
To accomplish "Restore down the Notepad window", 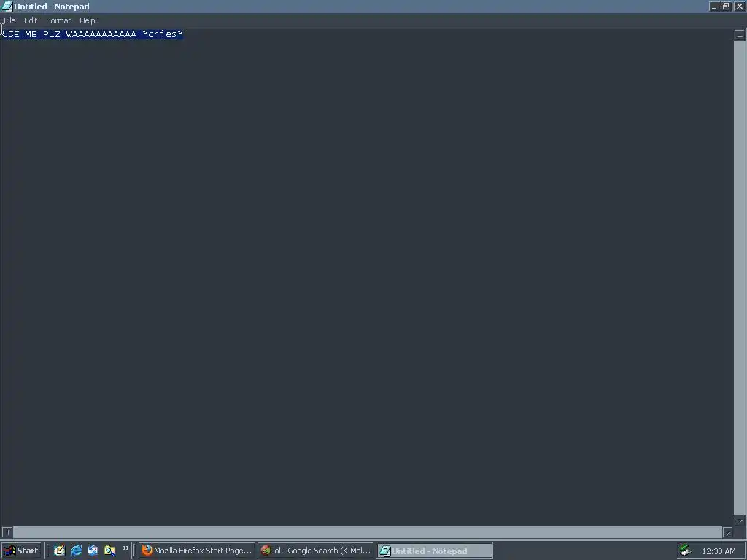I will click(726, 6).
